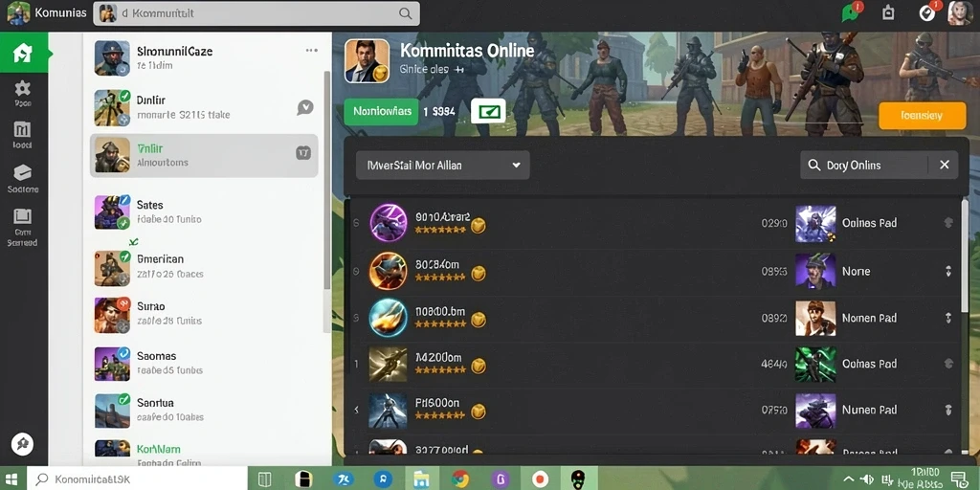980x490 pixels.
Task: Click the arrow right of Nomen Pad row
Action: click(x=948, y=318)
